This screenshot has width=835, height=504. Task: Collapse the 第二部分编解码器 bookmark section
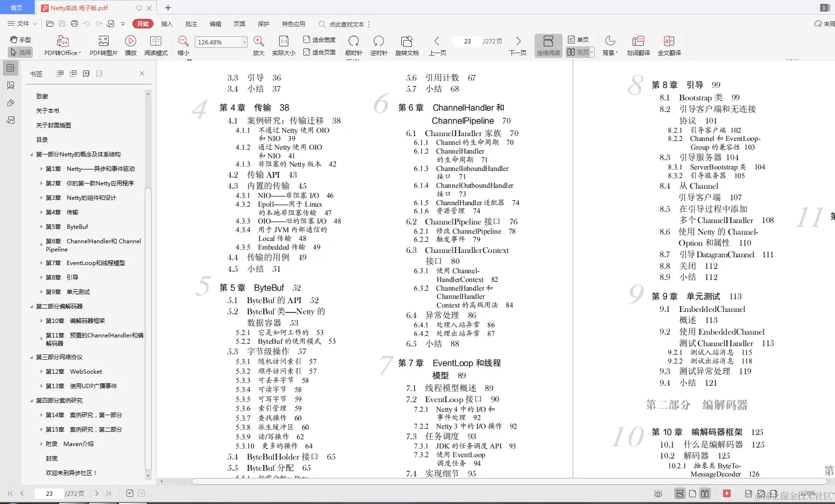point(32,307)
